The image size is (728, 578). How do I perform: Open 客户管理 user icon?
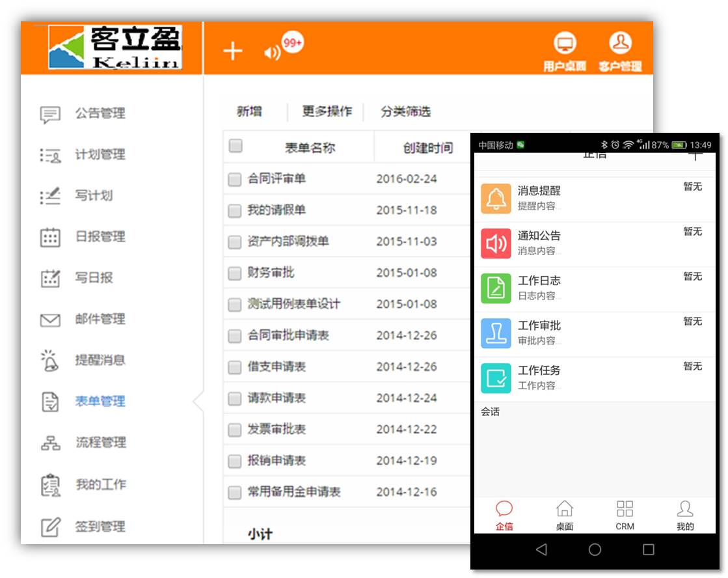pyautogui.click(x=620, y=44)
